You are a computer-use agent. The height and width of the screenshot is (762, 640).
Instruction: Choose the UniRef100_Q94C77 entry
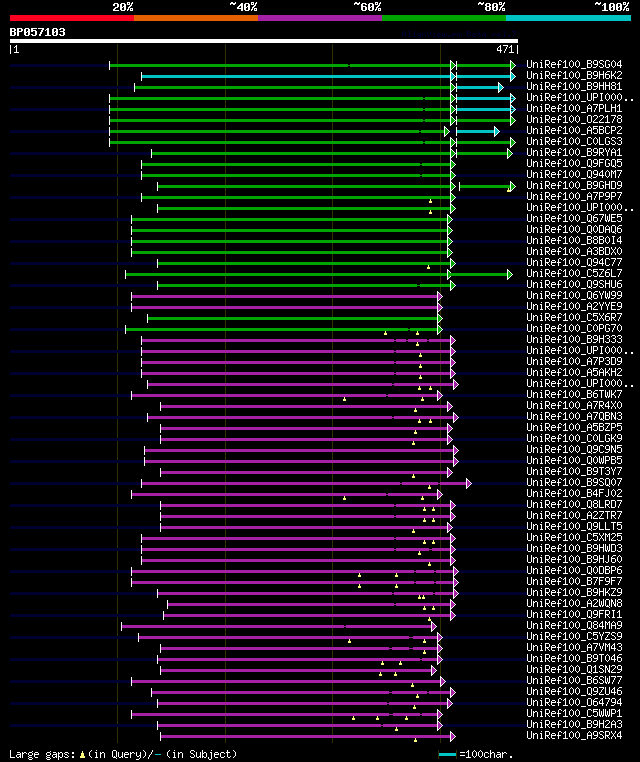point(574,262)
